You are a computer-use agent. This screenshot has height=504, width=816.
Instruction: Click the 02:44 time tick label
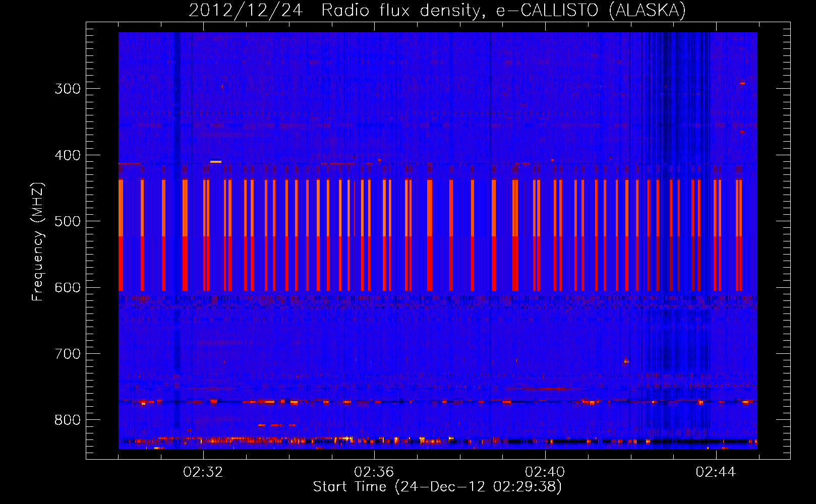716,472
